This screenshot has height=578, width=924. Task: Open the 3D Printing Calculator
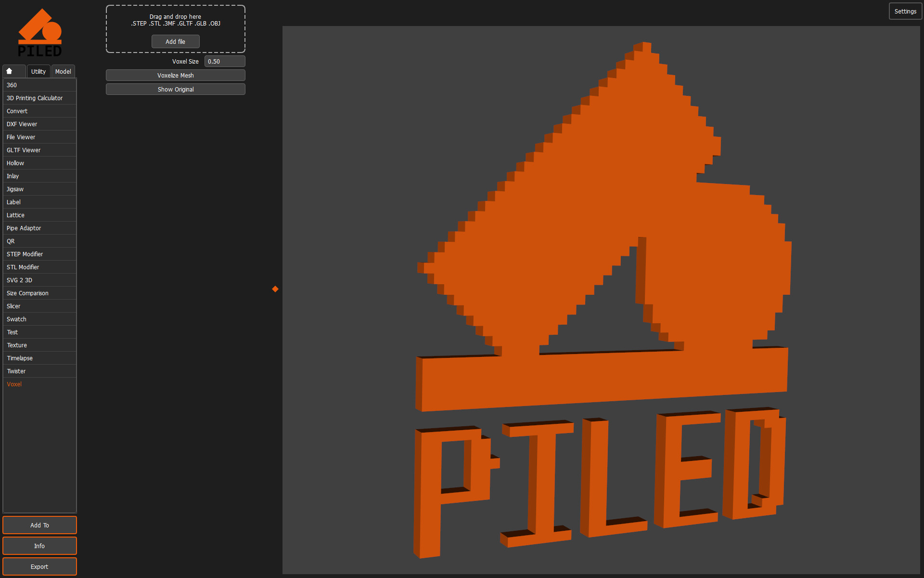(x=39, y=98)
